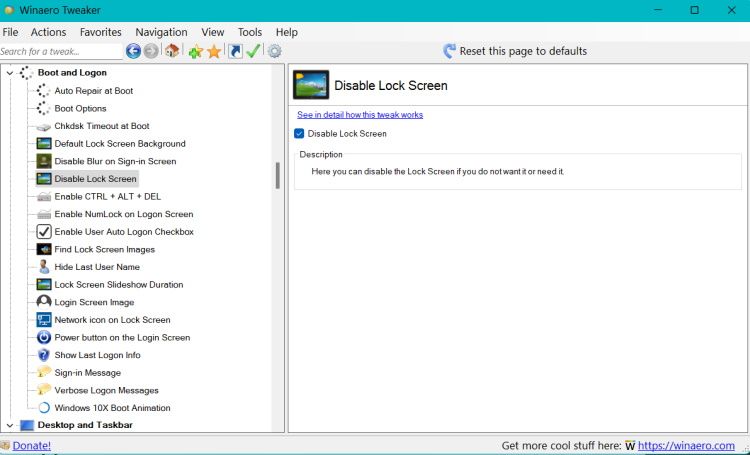Click the Forward navigation arrow icon
Screen dimensions: 750x455
151,51
